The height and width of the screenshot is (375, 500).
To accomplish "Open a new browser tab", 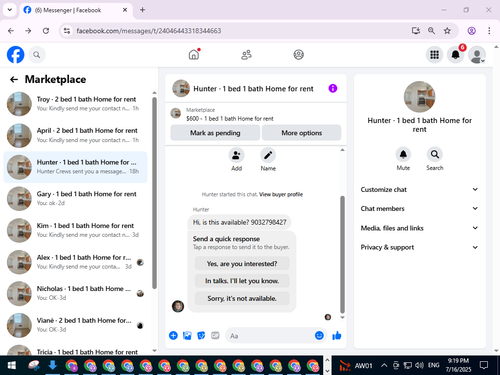I will tap(142, 10).
